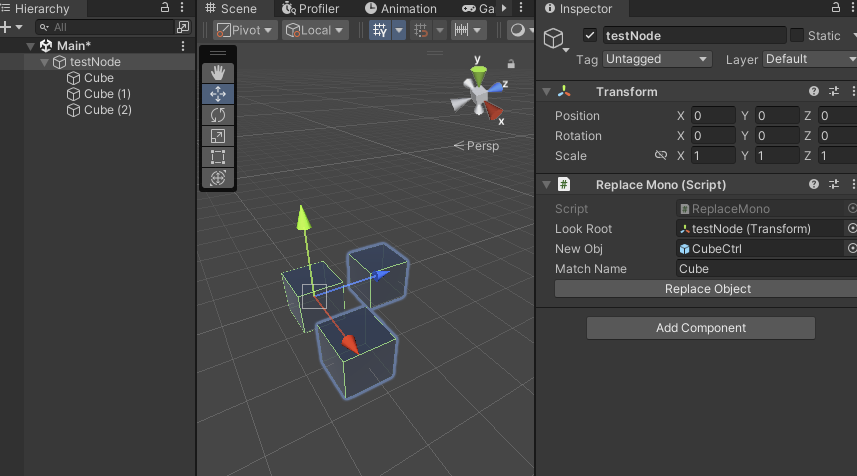Lock the Hierarchy panel
Image resolution: width=857 pixels, height=476 pixels.
165,8
